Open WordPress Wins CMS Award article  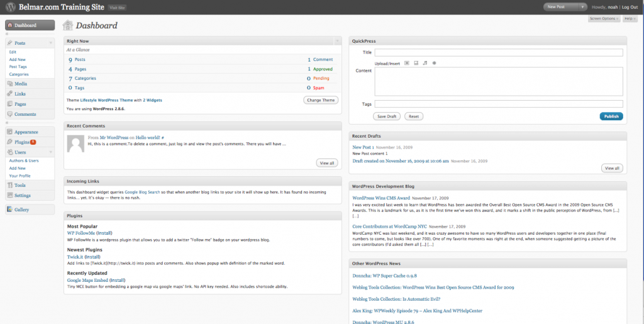[x=381, y=198]
